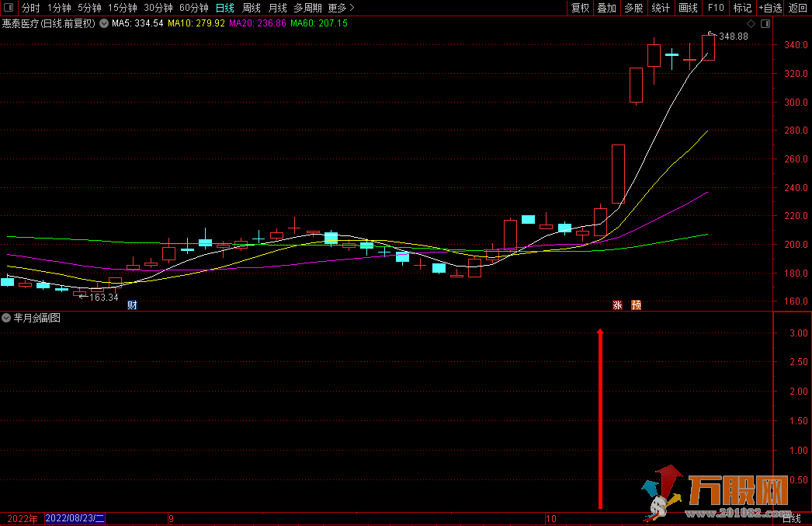Select the 60分钟 period
The width and height of the screenshot is (812, 526).
click(194, 8)
